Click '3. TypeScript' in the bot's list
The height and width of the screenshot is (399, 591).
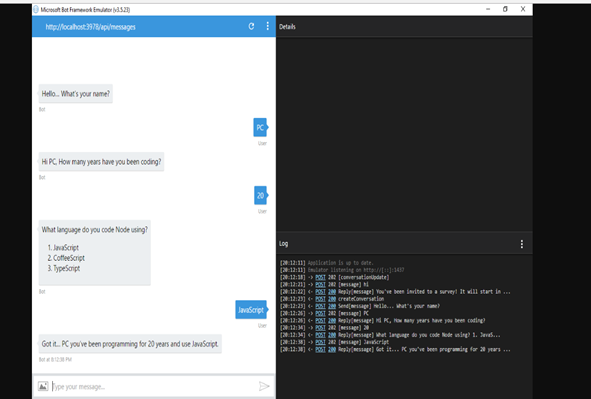tap(64, 269)
